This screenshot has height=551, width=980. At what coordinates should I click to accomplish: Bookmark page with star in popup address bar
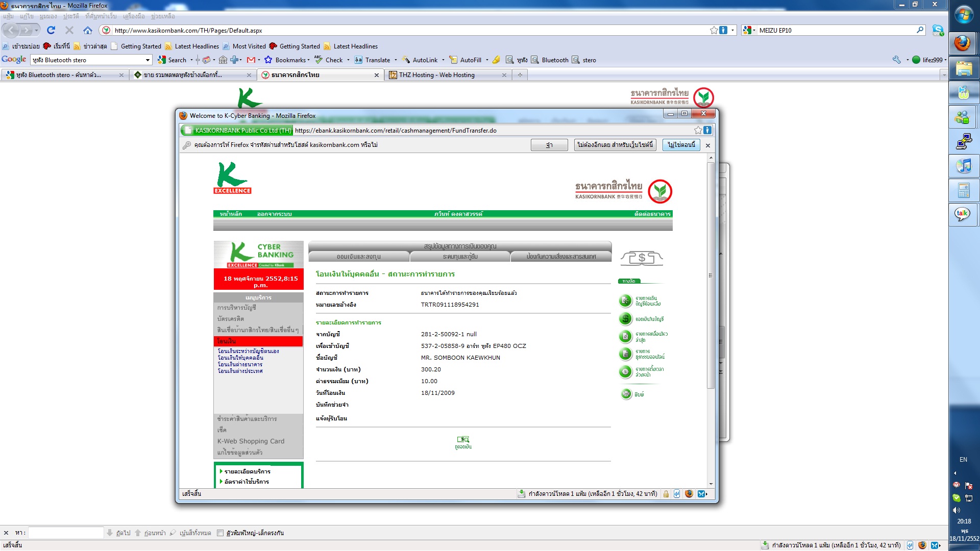point(698,130)
